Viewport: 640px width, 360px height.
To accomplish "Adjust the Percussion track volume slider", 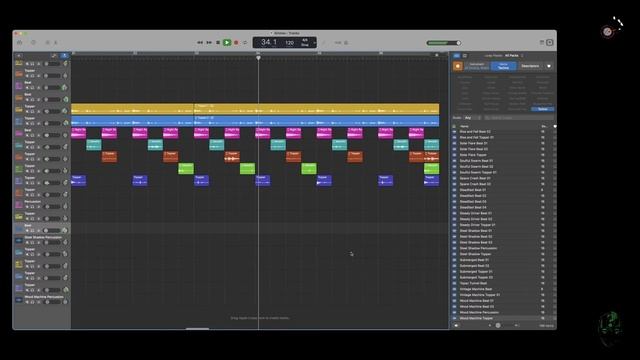I will click(x=52, y=207).
